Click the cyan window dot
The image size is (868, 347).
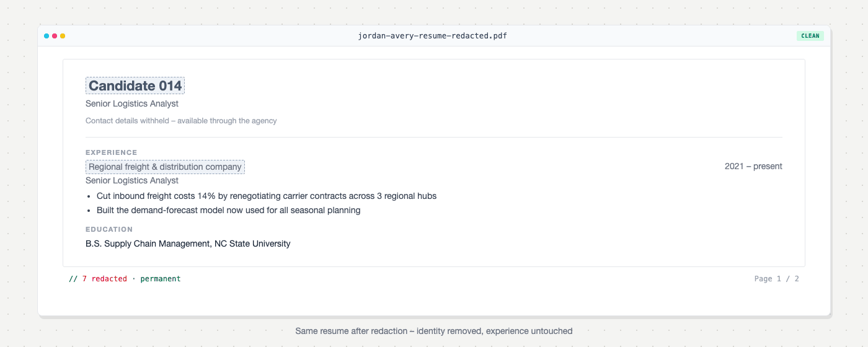point(46,36)
